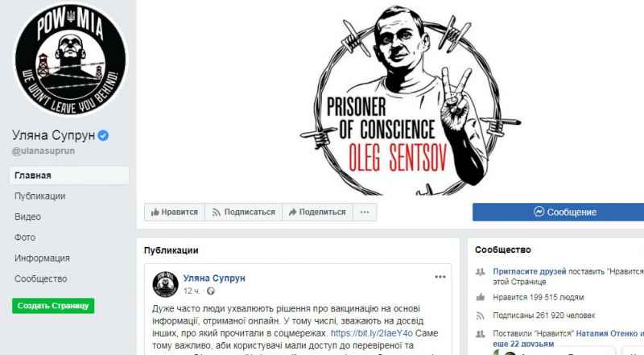Go to the Публикации sidebar section
The height and width of the screenshot is (355, 644).
pos(39,196)
